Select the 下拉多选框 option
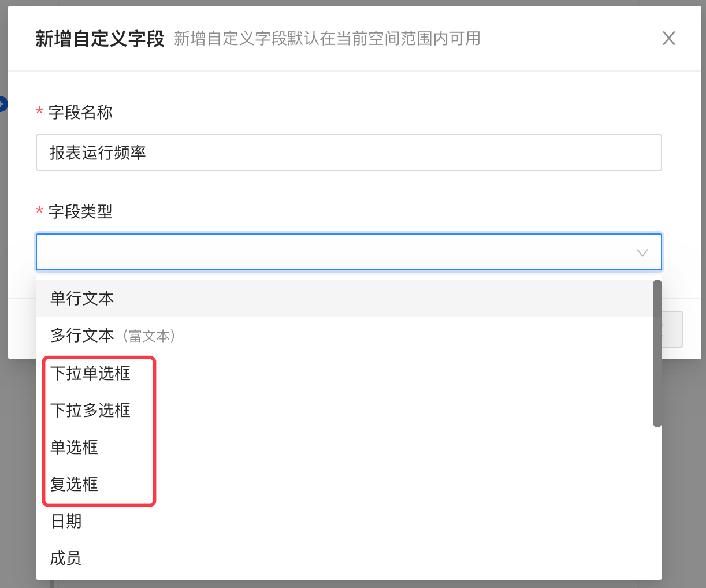This screenshot has width=706, height=588. pos(91,410)
